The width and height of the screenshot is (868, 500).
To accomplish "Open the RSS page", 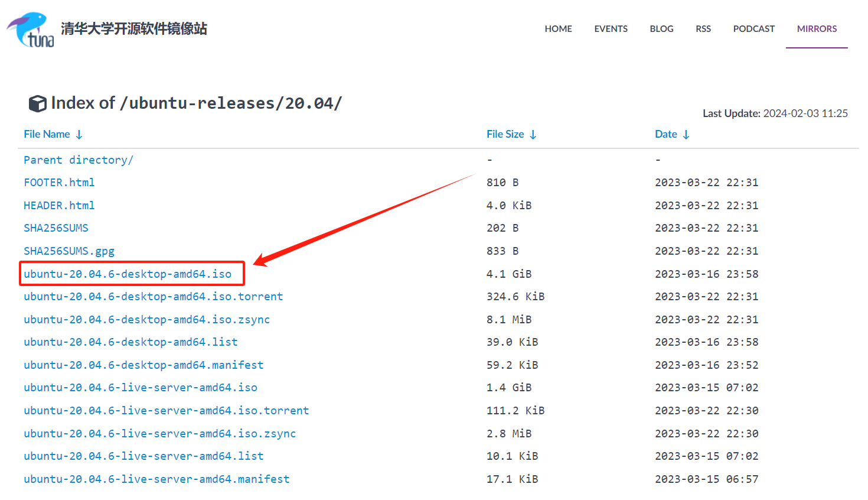I will click(703, 28).
